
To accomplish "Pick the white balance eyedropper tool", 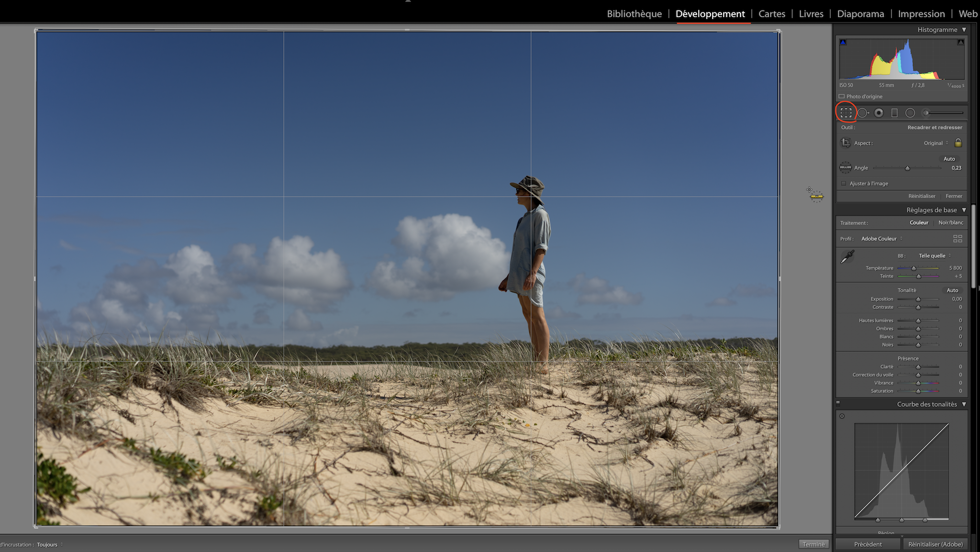I will pos(847,257).
